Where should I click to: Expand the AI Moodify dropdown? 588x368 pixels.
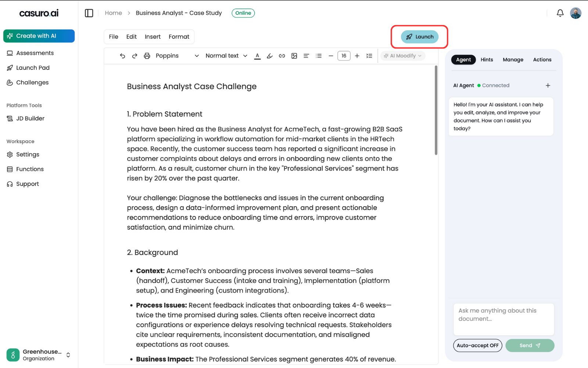(x=402, y=56)
